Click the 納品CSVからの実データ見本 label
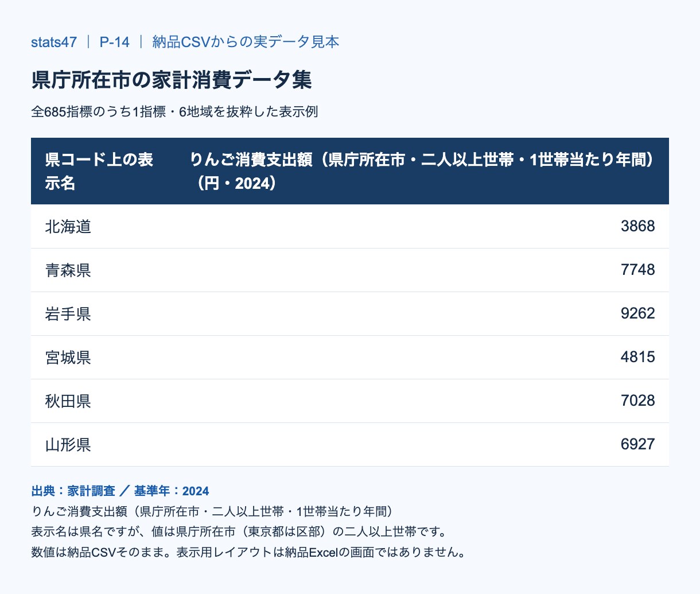This screenshot has height=594, width=700. (246, 42)
